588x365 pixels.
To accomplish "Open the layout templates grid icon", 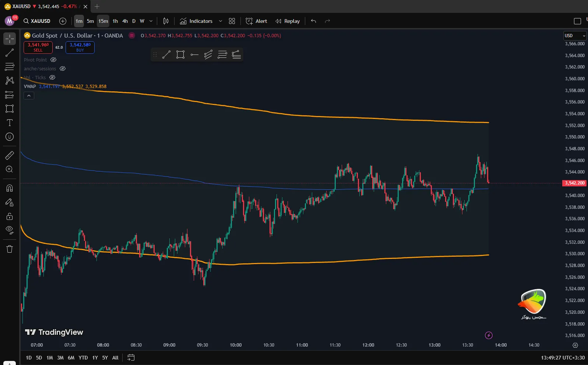I will pos(232,21).
